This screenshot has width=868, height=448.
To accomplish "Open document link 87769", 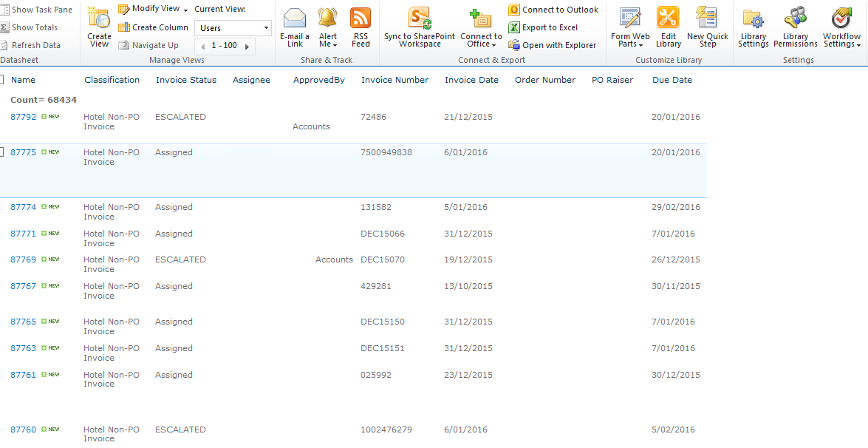I will 23,259.
